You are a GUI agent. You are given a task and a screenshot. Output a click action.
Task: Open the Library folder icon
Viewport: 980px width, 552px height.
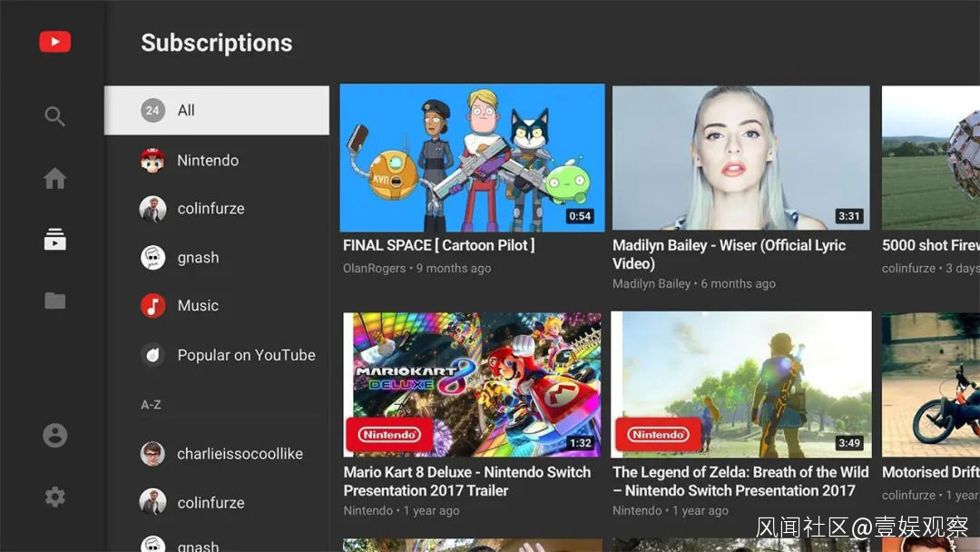pyautogui.click(x=55, y=301)
